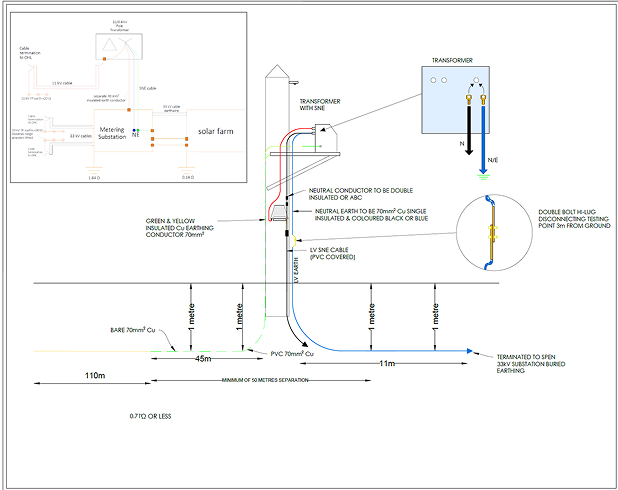Click 'NEUTRAL CONDUCTOR TO BE DOUBLE INSULATED OR ABC' note
The height and width of the screenshot is (490, 618).
click(x=361, y=194)
